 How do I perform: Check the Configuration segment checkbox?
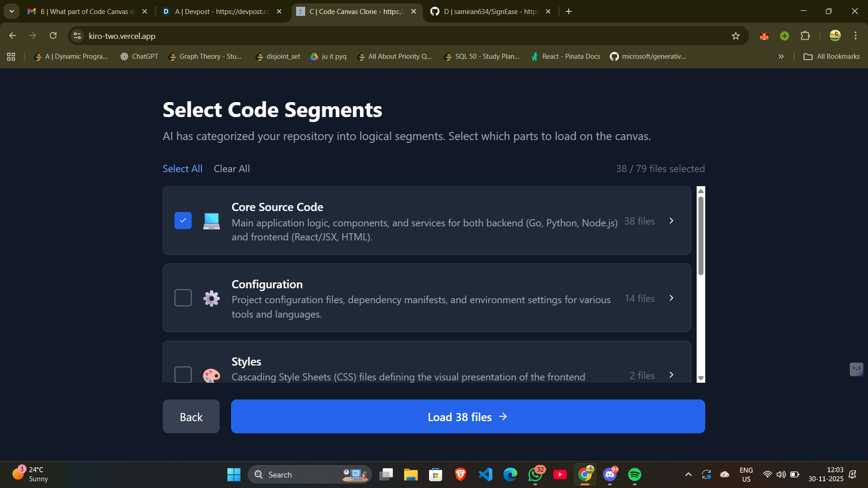tap(183, 298)
